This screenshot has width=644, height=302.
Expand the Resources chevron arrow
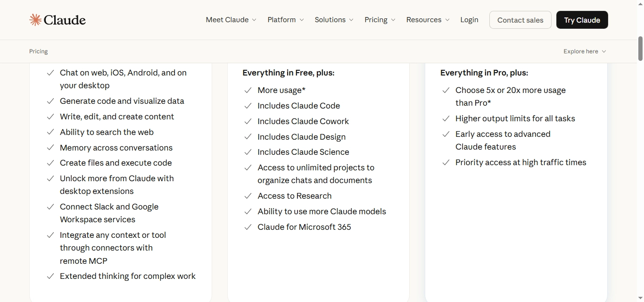tap(447, 20)
